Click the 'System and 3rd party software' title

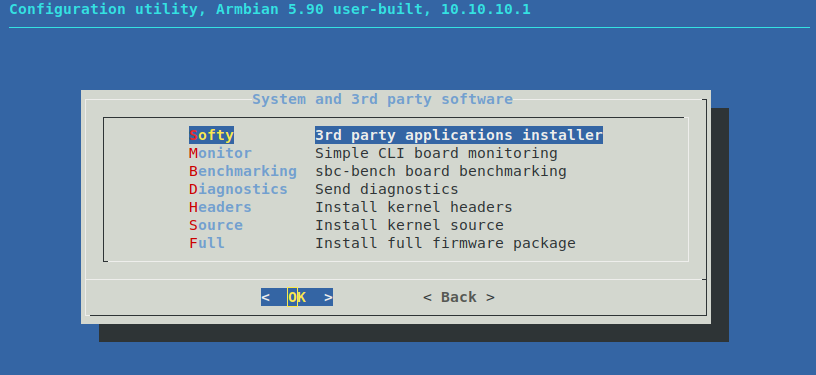tap(382, 99)
